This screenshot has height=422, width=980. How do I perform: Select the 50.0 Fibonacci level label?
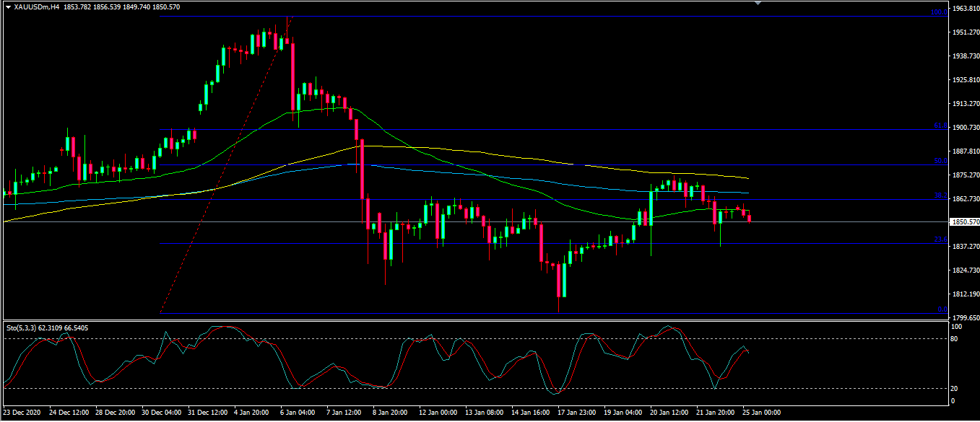tap(940, 161)
